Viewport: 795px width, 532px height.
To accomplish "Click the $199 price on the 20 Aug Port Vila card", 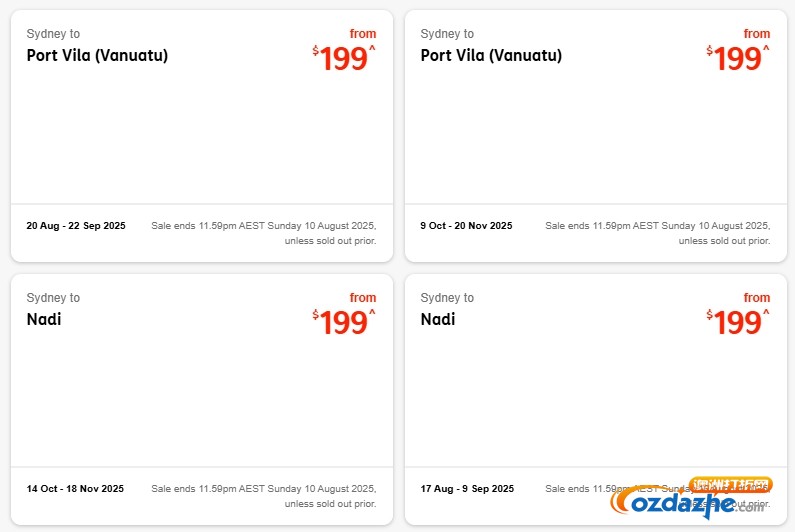I will [344, 59].
